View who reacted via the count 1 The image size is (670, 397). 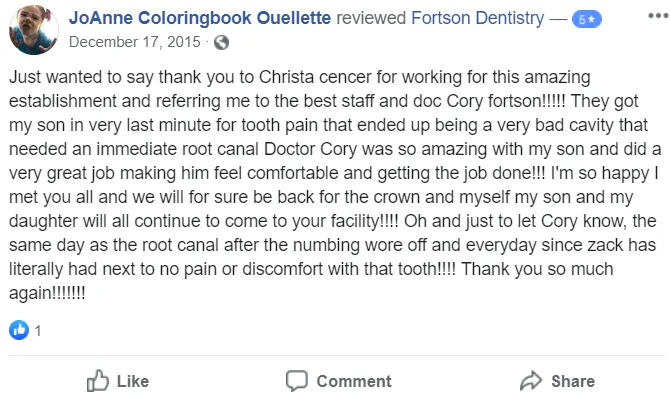coord(38,331)
